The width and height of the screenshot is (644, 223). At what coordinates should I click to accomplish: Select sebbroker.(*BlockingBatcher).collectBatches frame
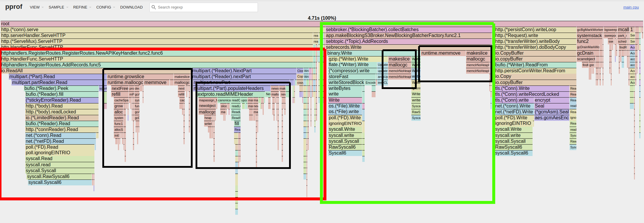[409, 30]
